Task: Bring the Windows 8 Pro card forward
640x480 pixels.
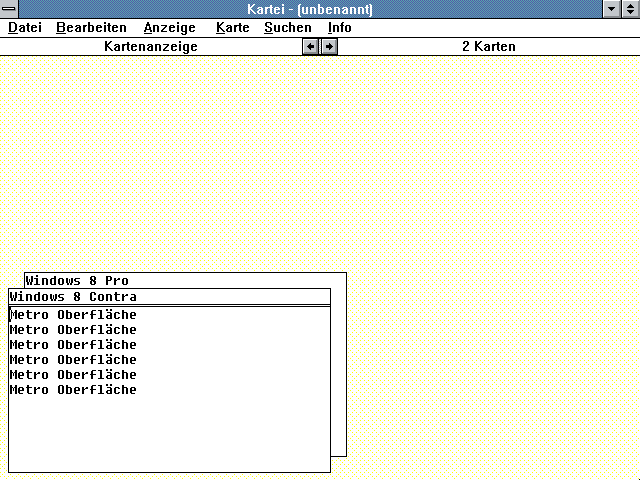Action: pos(185,280)
